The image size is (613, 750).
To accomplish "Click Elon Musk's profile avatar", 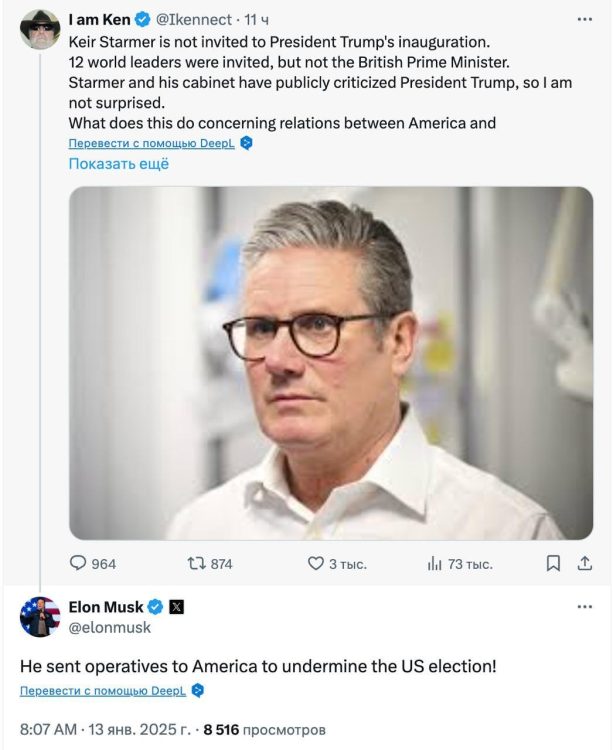I will [x=40, y=617].
